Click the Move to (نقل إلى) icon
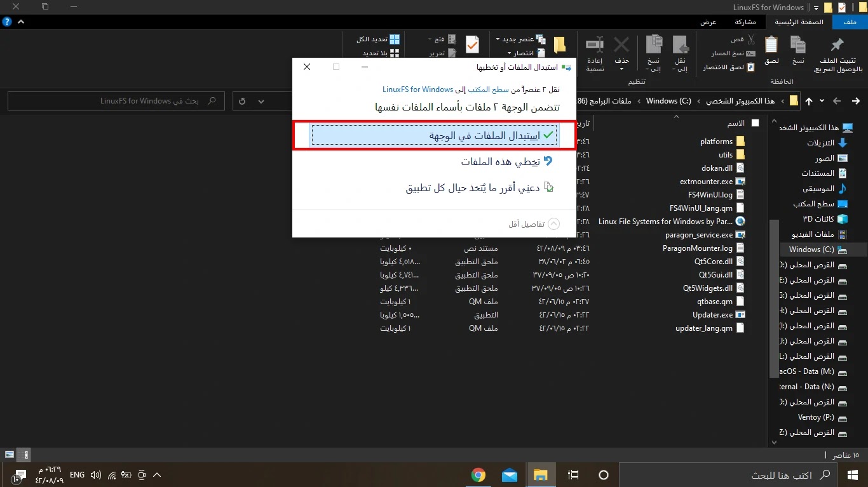Image resolution: width=868 pixels, height=487 pixels. coord(681,46)
